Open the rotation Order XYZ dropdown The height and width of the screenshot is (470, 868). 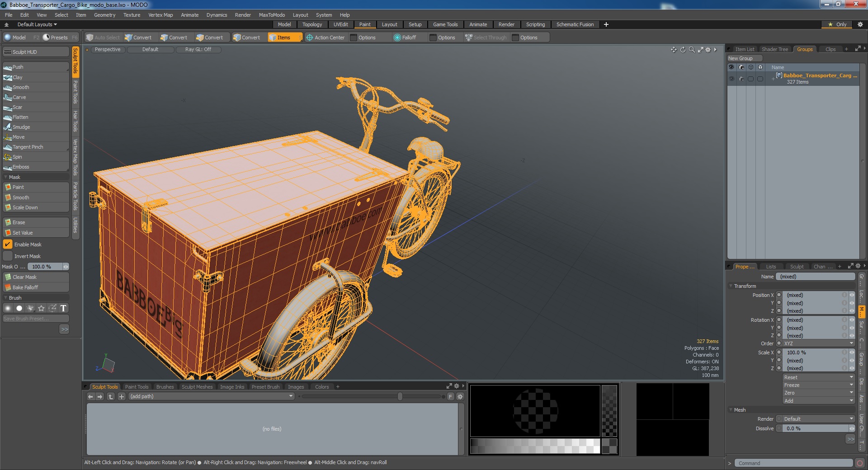819,343
